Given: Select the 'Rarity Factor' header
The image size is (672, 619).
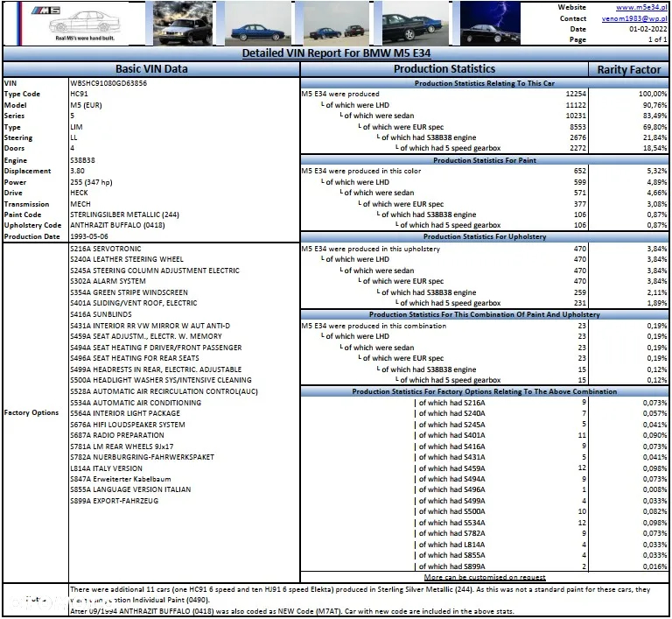Looking at the screenshot, I should pos(629,69).
